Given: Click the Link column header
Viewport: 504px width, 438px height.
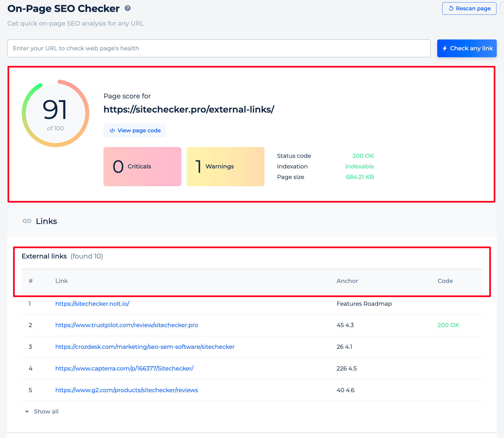Looking at the screenshot, I should 61,281.
